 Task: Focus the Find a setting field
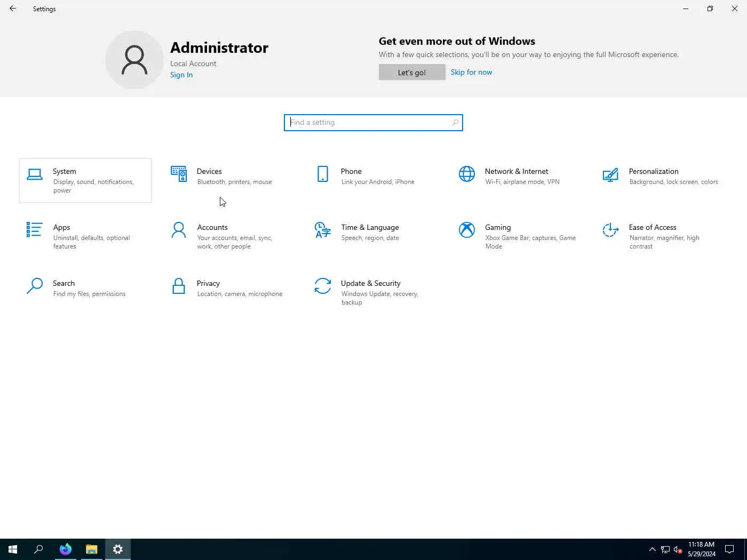[373, 123]
